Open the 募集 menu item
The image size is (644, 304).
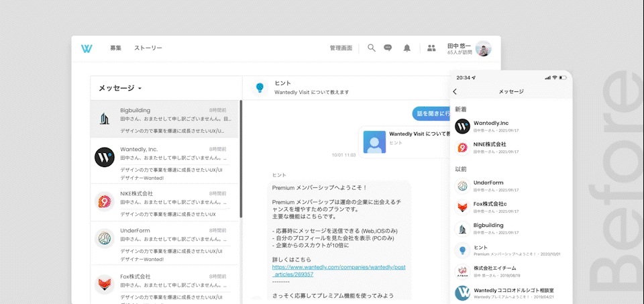coord(116,48)
